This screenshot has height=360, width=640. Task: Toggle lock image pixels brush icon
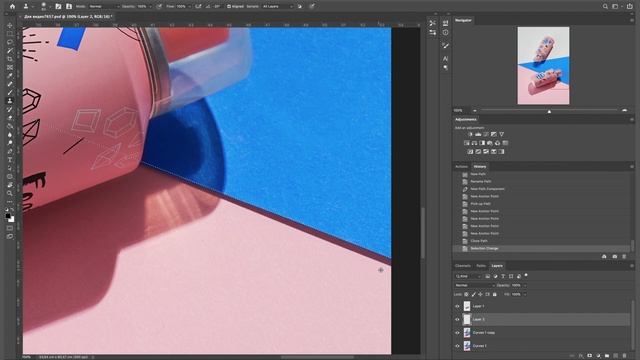click(473, 294)
